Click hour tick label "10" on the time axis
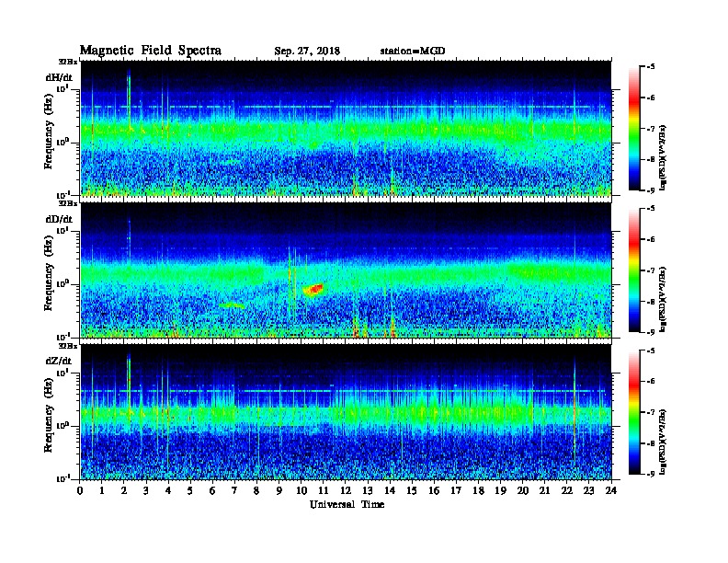Screen dimensions: 728x563 pyautogui.click(x=301, y=491)
